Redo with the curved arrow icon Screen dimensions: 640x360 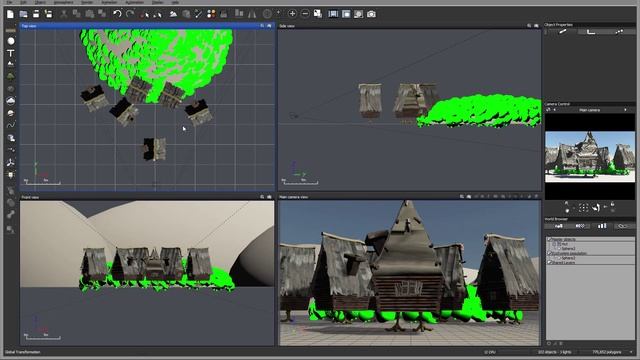130,14
